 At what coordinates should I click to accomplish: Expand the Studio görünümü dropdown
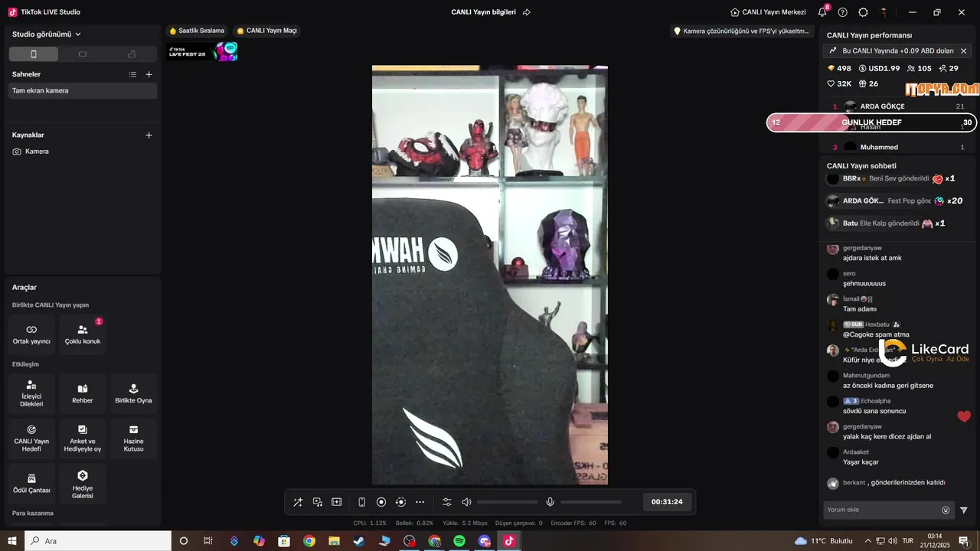pos(47,34)
